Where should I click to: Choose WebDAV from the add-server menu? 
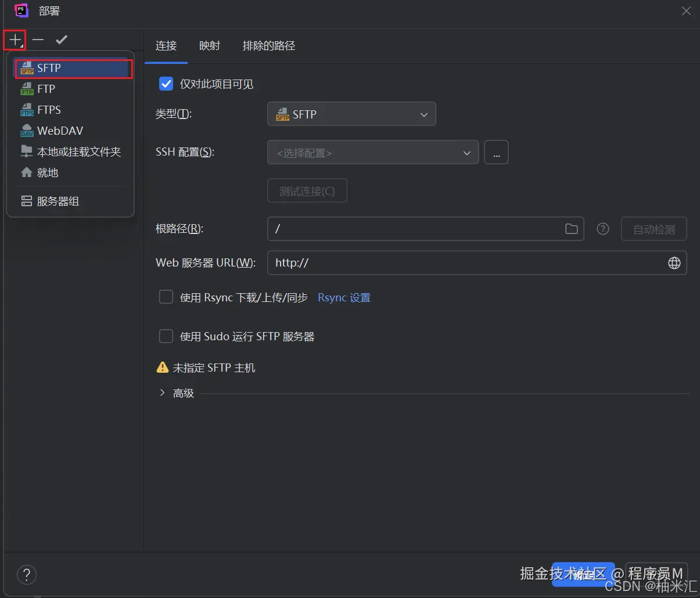tap(70, 131)
